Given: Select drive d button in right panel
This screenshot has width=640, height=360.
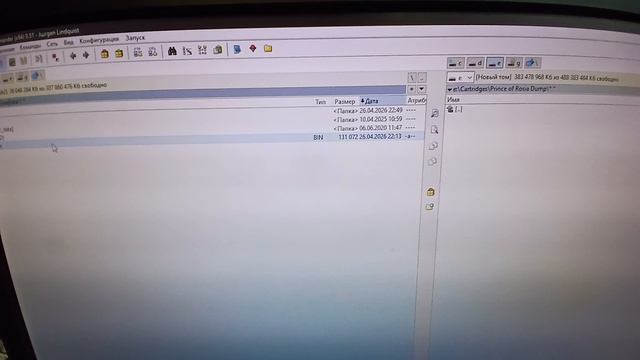Looking at the screenshot, I should click(x=475, y=63).
